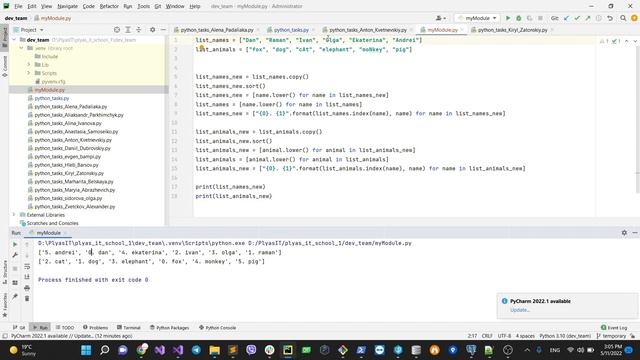The height and width of the screenshot is (360, 640).
Task: Open the Code menu
Action: (x=89, y=6)
